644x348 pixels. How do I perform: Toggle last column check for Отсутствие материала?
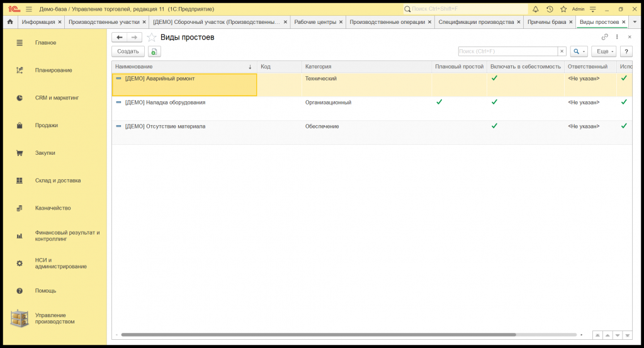(624, 126)
